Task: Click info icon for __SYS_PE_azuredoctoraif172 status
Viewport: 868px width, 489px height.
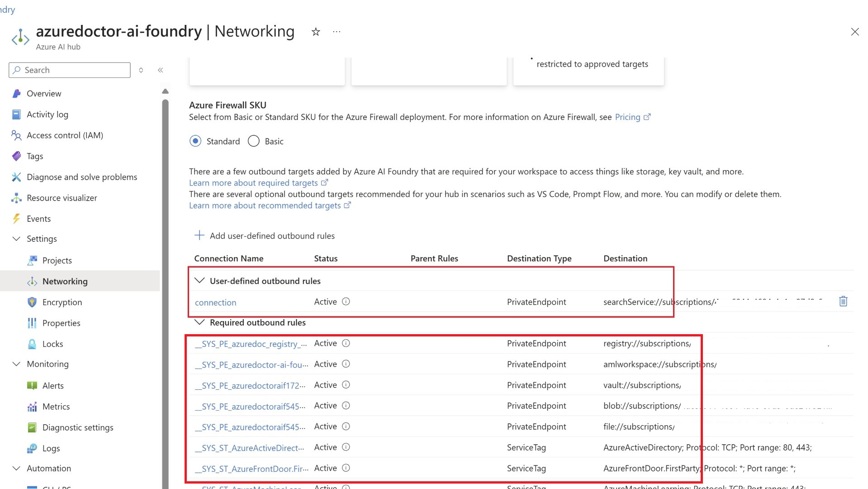Action: click(346, 385)
